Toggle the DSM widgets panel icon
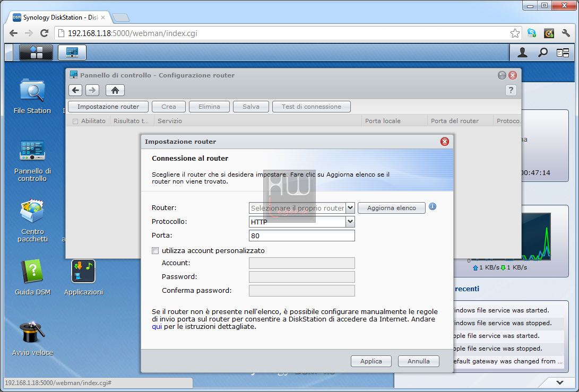The height and width of the screenshot is (392, 579). [563, 53]
